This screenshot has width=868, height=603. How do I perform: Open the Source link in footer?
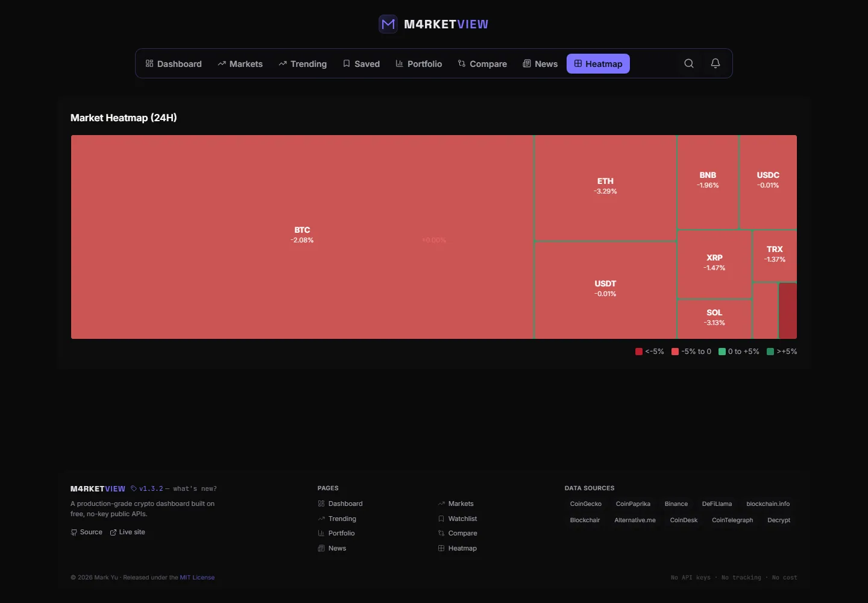click(x=87, y=532)
